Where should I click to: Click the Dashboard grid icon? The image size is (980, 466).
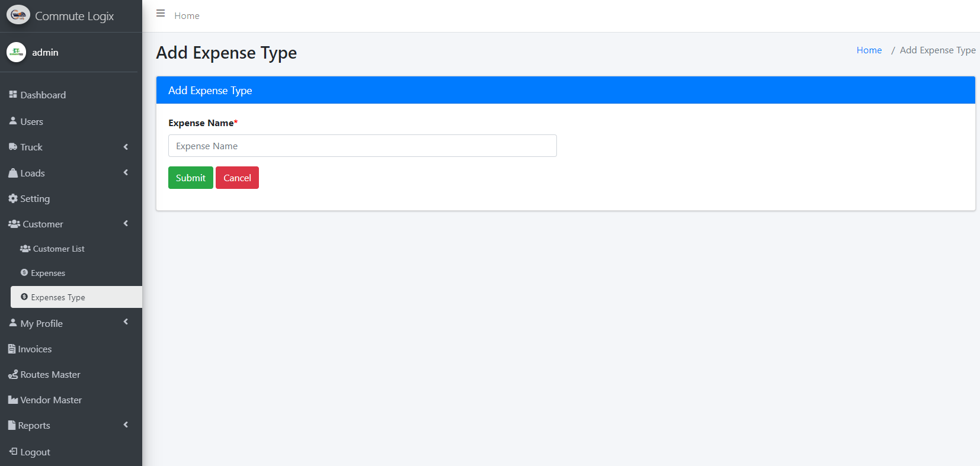tap(13, 95)
